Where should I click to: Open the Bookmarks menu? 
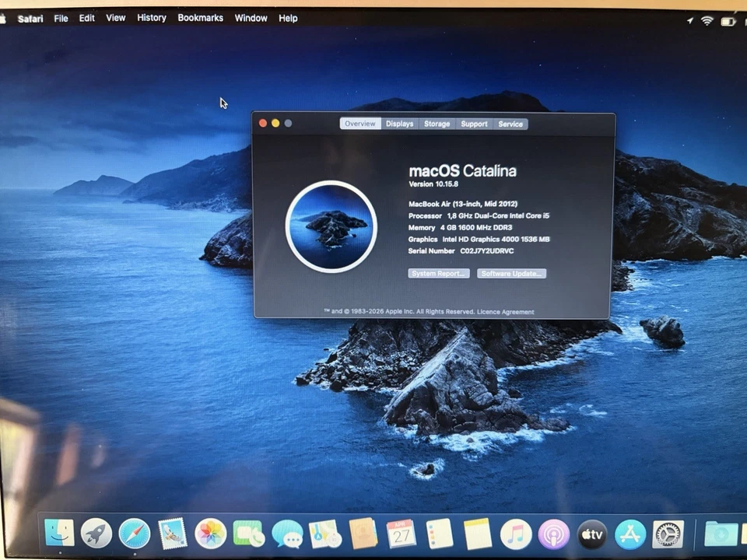[201, 18]
